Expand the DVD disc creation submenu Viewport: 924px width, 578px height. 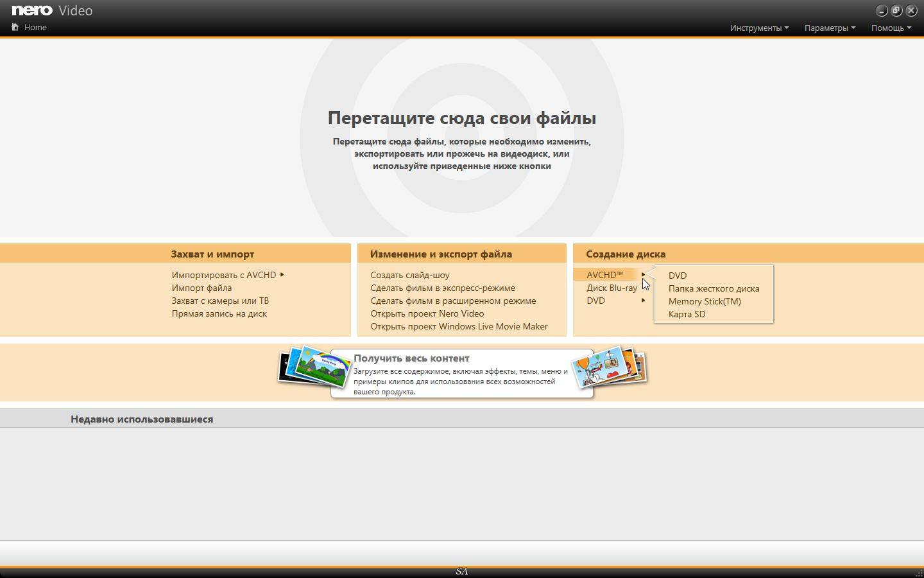pyautogui.click(x=615, y=301)
